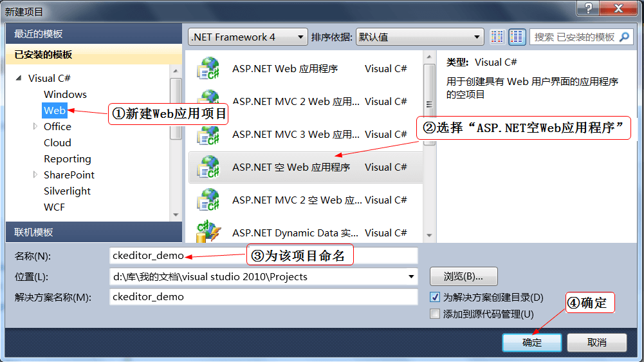The image size is (644, 362).
Task: Open the 位置 path dropdown arrow
Action: (410, 276)
